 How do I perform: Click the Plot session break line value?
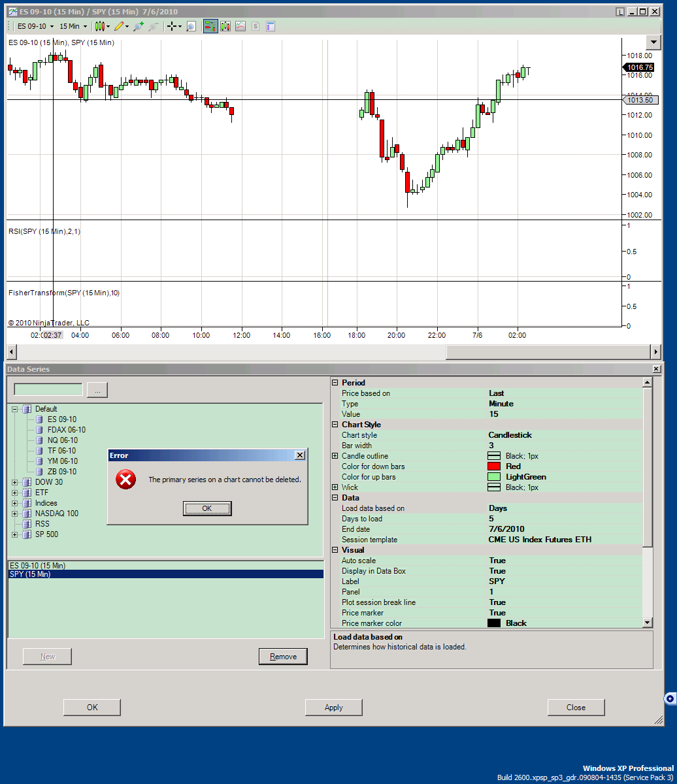565,602
